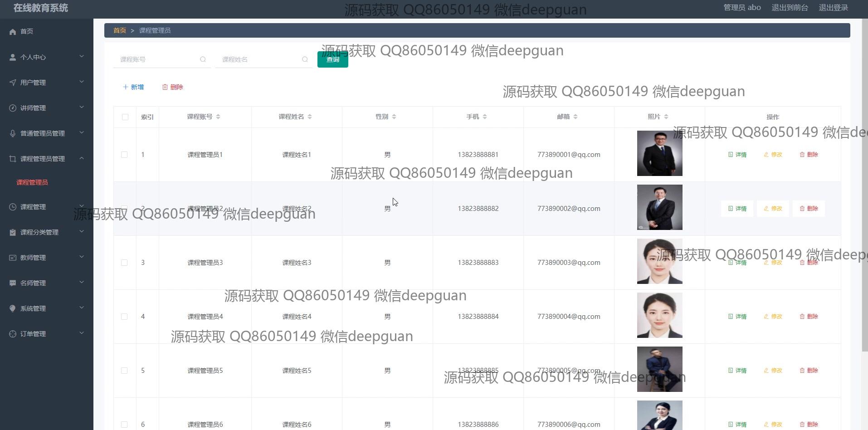The image size is (868, 430).
Task: Click the 新增 add button
Action: pos(133,87)
